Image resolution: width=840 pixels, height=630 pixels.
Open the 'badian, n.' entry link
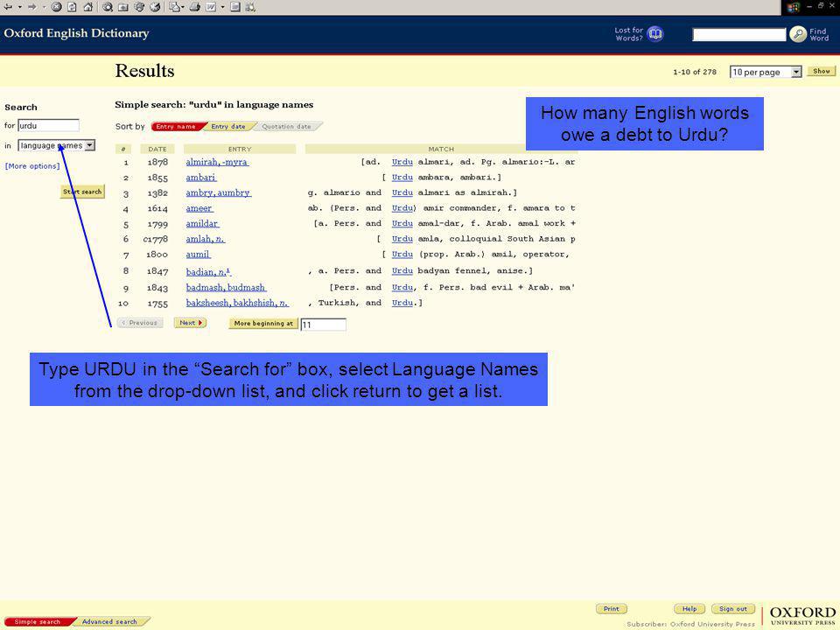(208, 271)
